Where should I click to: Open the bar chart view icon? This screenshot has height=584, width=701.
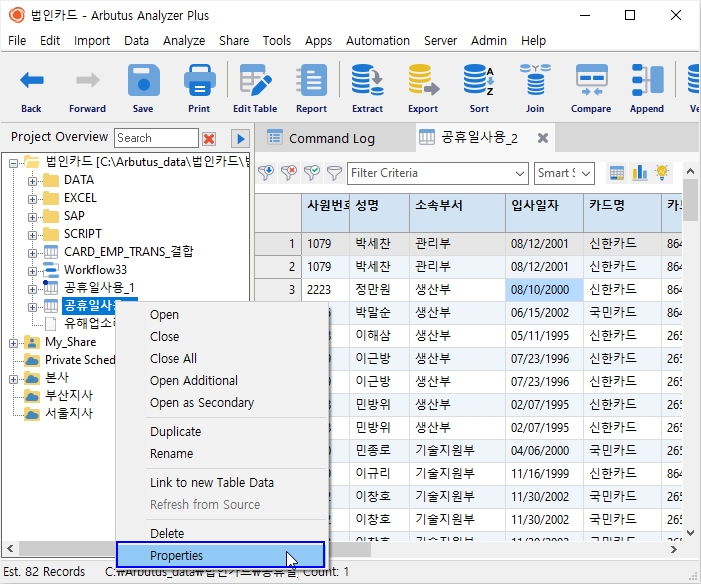(640, 173)
